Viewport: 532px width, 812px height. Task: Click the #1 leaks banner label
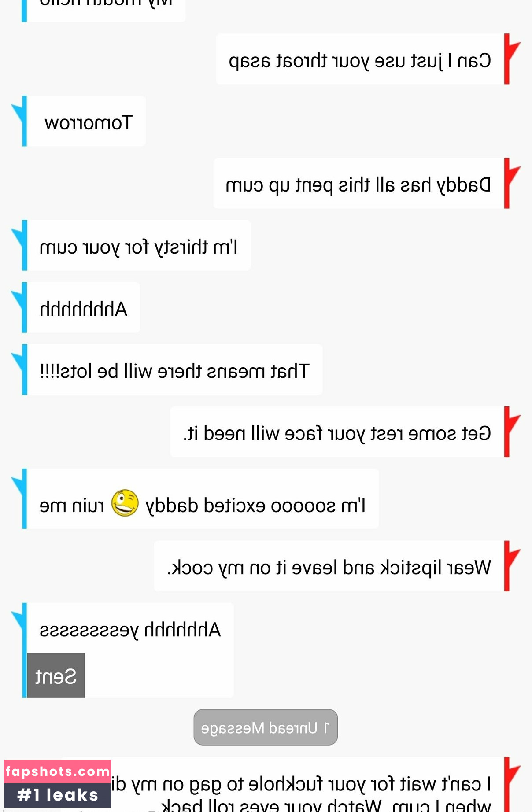click(57, 795)
